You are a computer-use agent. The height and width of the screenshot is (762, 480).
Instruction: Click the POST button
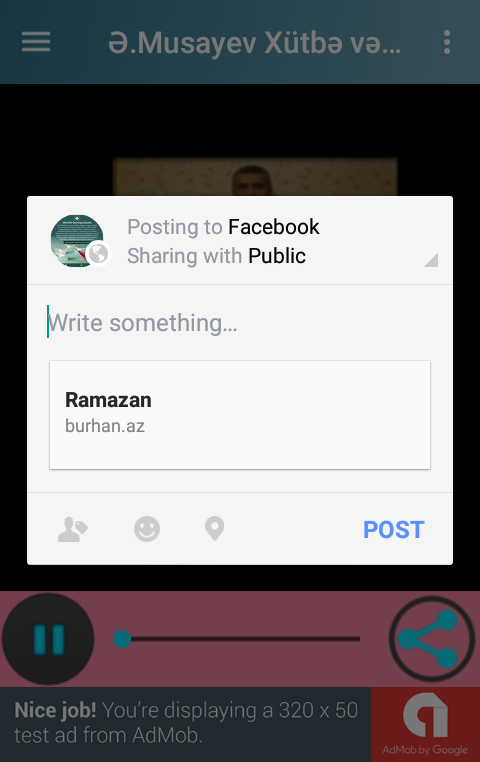(394, 530)
